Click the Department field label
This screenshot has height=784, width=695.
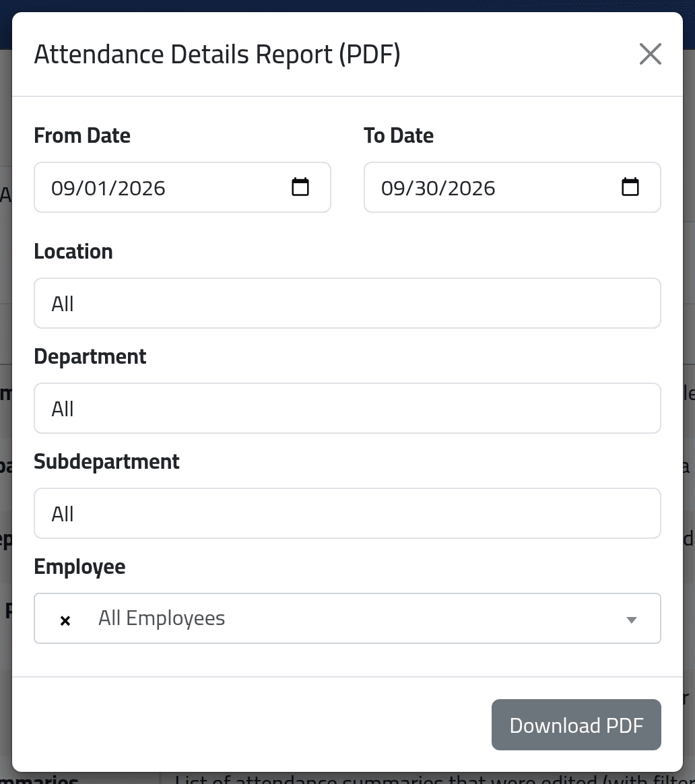coord(90,356)
